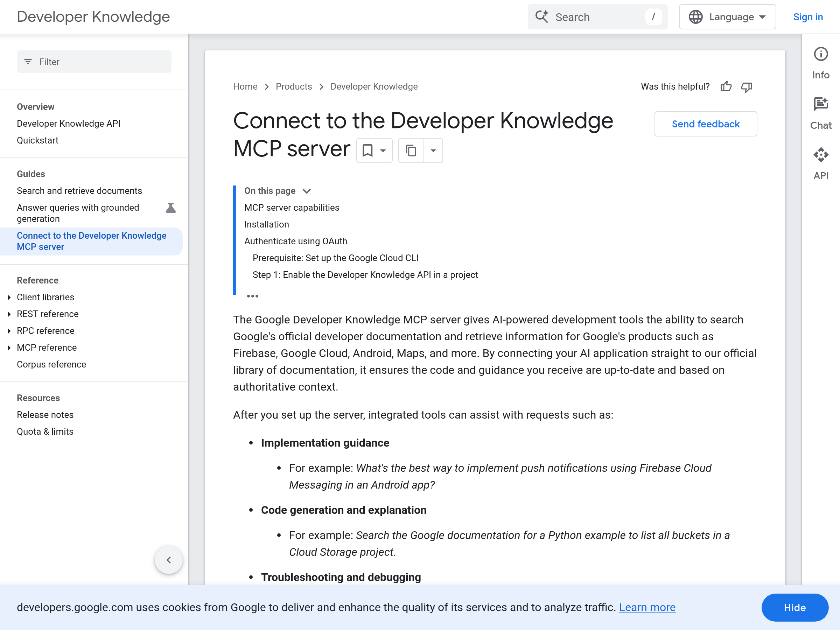Open Developer Knowledge API sidebar page
This screenshot has width=840, height=630.
coord(68,124)
